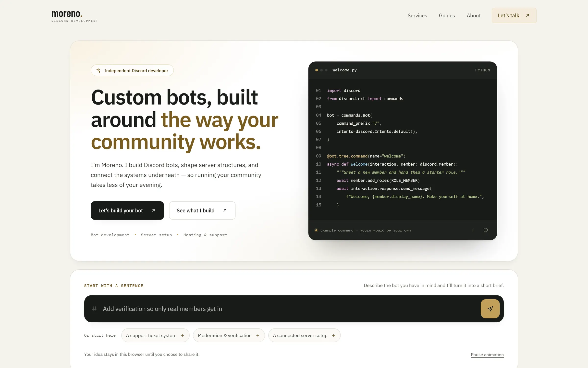Viewport: 588px width, 368px height.
Task: Click code line 10 async def welcome
Action: point(392,164)
